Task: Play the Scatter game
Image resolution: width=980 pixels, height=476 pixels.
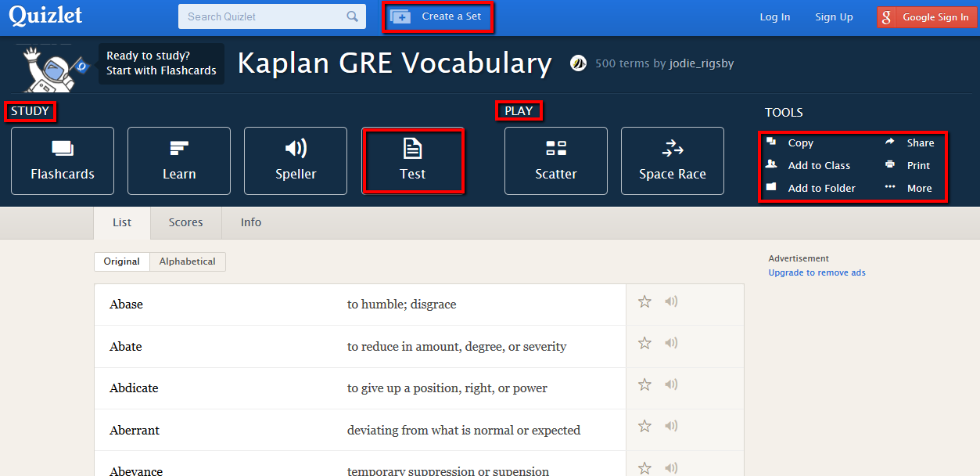Action: click(x=556, y=160)
